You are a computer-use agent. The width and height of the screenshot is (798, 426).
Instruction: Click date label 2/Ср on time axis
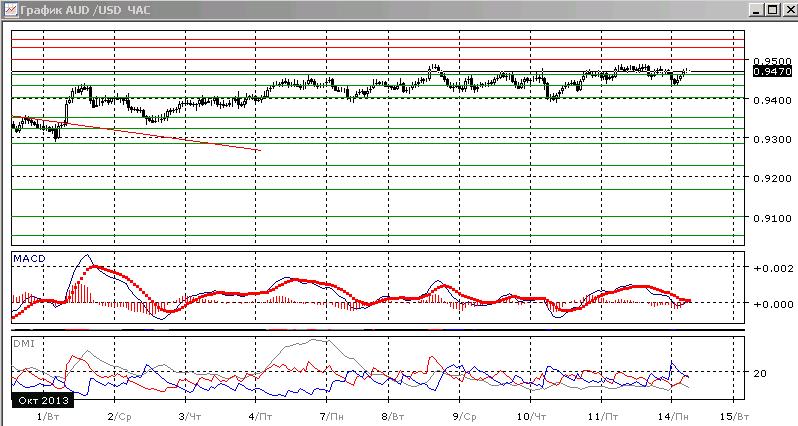pos(120,417)
